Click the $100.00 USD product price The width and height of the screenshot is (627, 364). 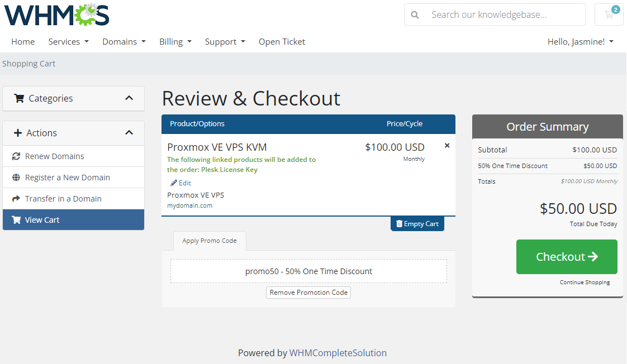pos(395,147)
